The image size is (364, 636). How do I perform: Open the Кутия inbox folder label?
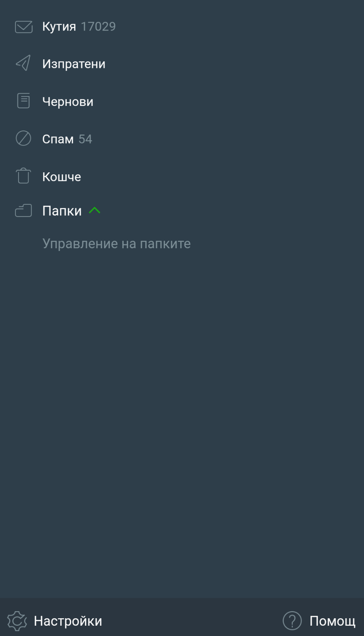tap(59, 26)
